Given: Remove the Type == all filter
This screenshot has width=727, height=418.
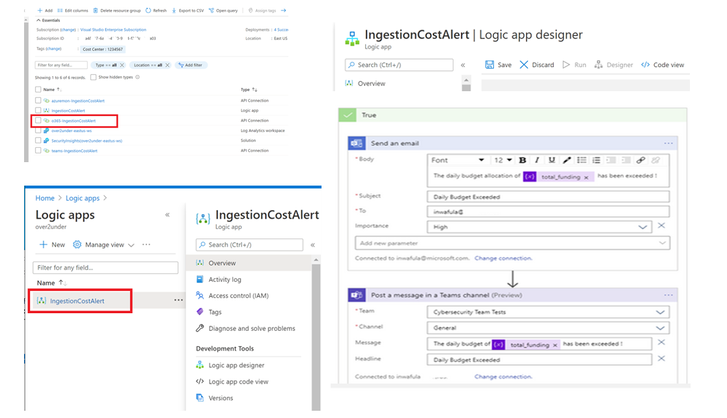Looking at the screenshot, I should point(122,65).
